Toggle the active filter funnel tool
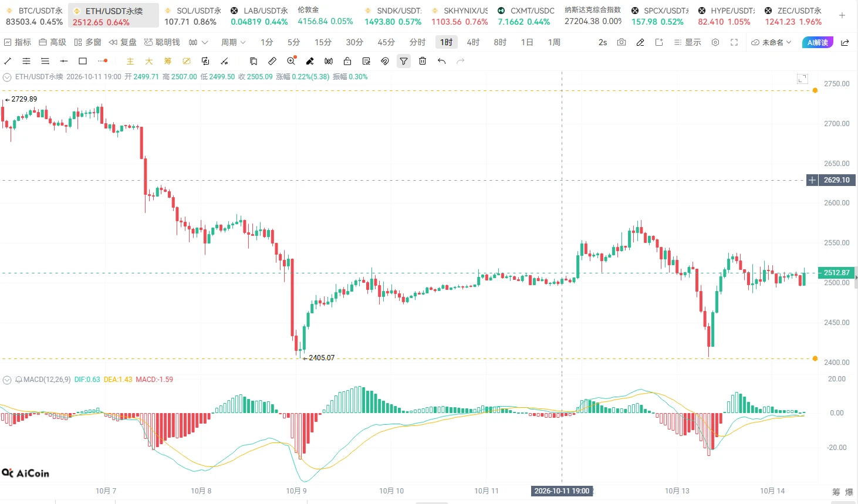This screenshot has width=858, height=504. coord(404,61)
